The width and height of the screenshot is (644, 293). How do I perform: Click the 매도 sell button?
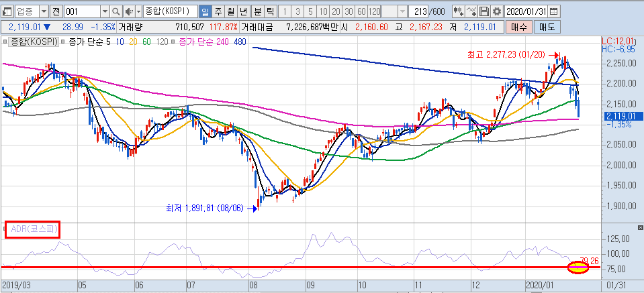pos(547,27)
